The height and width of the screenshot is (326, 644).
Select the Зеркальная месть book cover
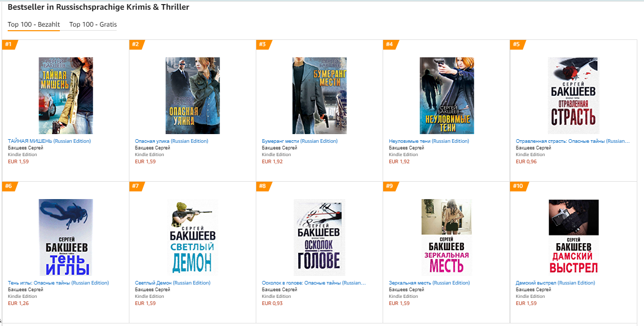click(447, 237)
